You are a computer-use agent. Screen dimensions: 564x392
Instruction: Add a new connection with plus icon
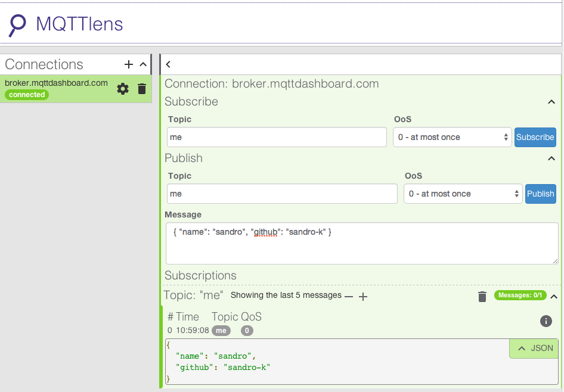click(x=129, y=64)
